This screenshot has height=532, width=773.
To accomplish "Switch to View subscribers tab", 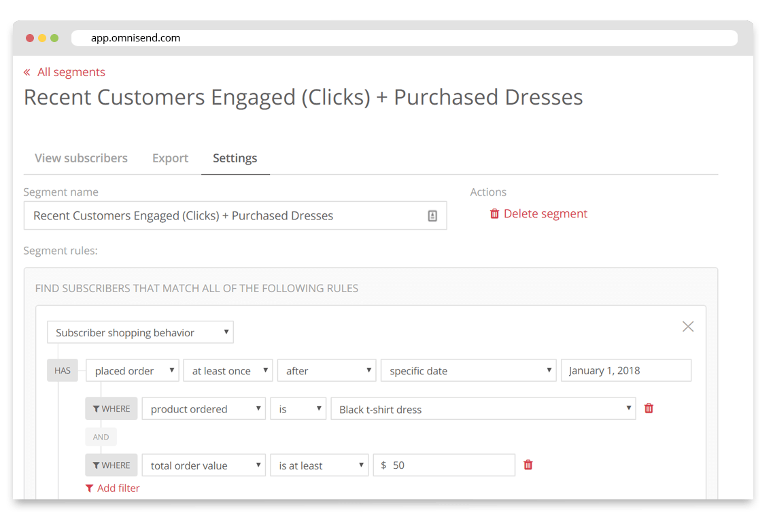I will pos(81,158).
